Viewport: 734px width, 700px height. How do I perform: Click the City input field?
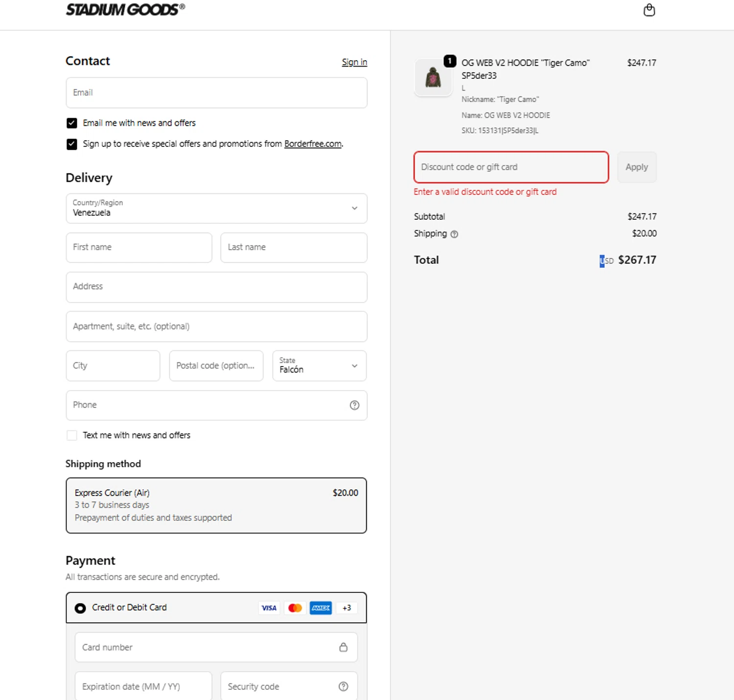113,366
